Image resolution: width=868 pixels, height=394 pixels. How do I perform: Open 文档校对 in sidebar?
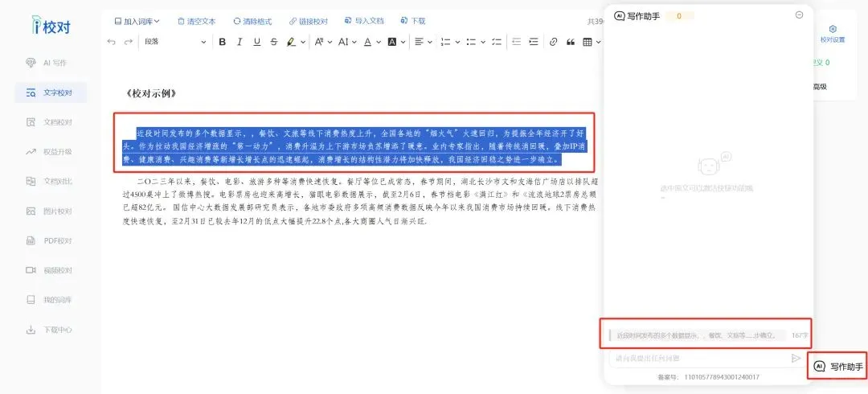point(50,122)
